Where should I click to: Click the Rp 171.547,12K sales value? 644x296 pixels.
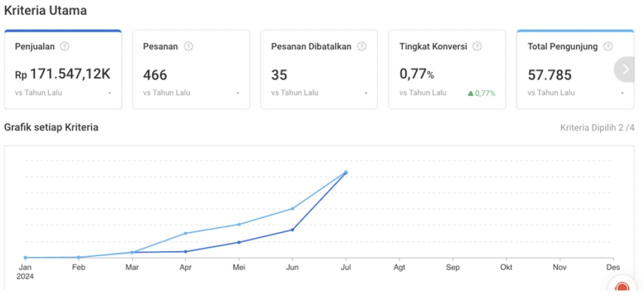click(63, 75)
